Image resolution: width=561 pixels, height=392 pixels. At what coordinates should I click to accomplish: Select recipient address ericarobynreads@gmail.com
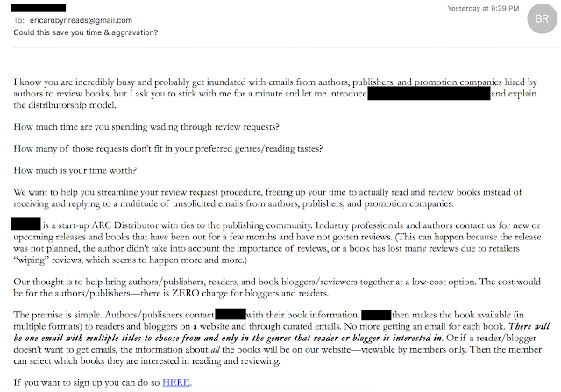click(81, 20)
